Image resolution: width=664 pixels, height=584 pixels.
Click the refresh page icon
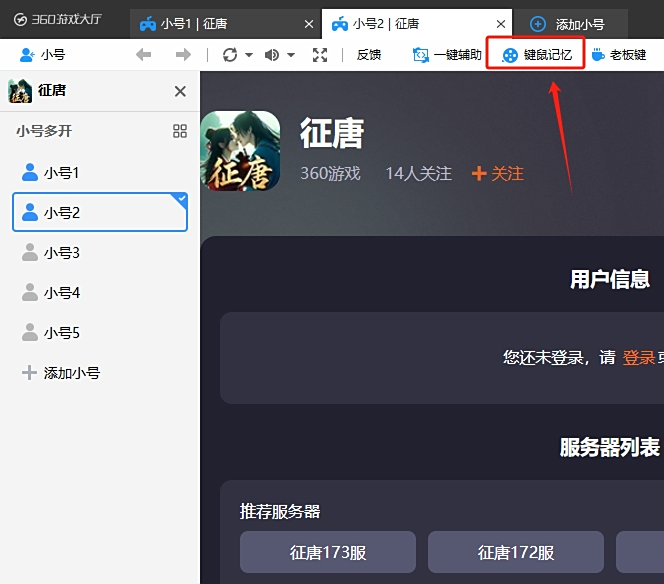(230, 55)
